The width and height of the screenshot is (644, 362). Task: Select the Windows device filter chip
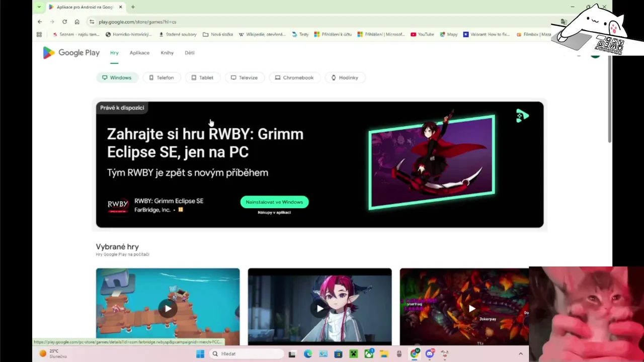tap(117, 77)
